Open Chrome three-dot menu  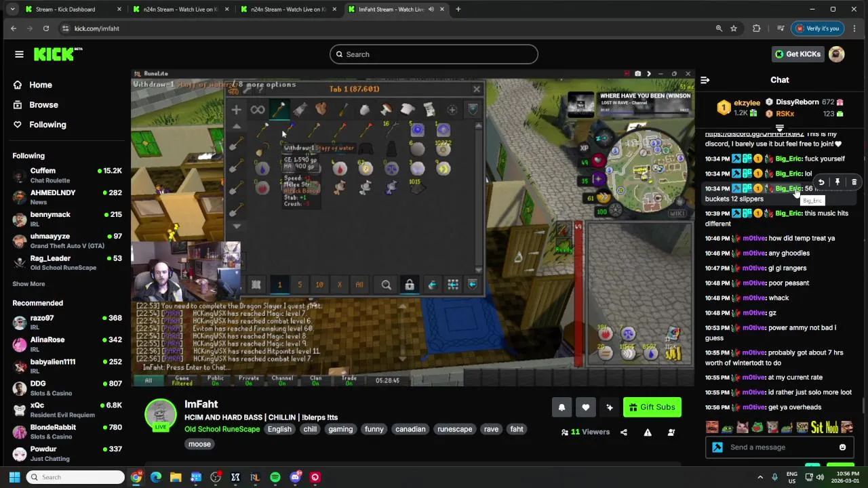(854, 28)
